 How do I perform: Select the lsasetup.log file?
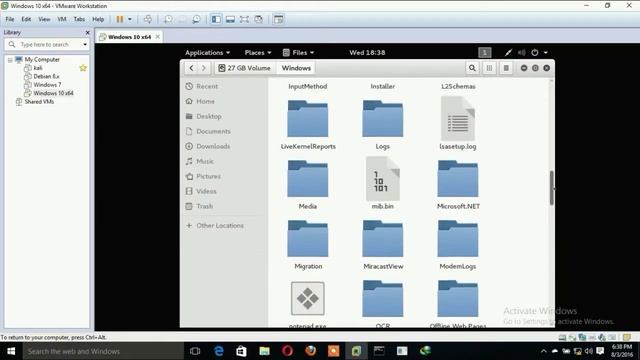(458, 124)
